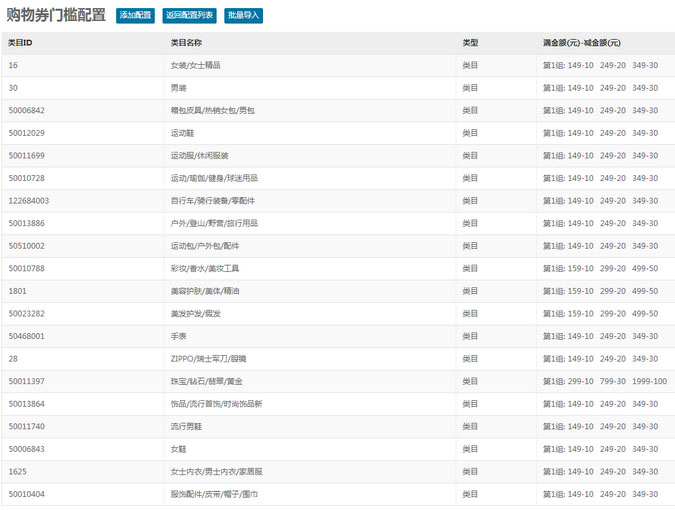
Task: Click the 类目ID column header
Action: (x=21, y=43)
